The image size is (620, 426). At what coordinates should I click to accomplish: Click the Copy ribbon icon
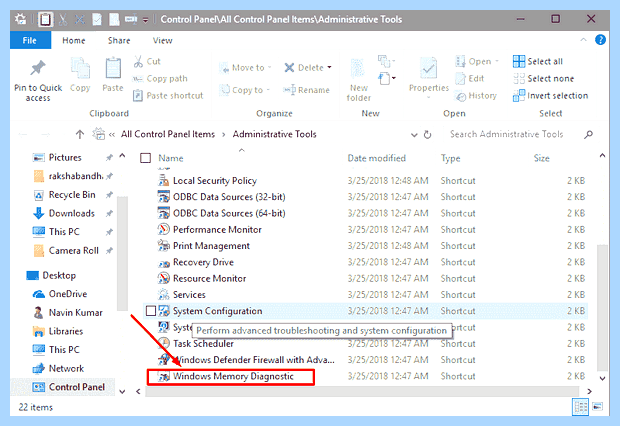80,68
